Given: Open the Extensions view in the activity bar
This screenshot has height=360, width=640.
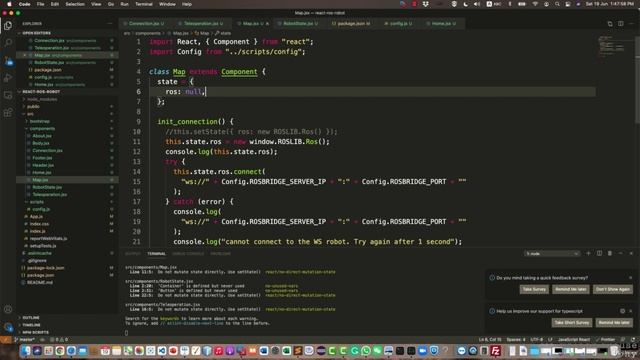Looking at the screenshot, I should coord(8,113).
